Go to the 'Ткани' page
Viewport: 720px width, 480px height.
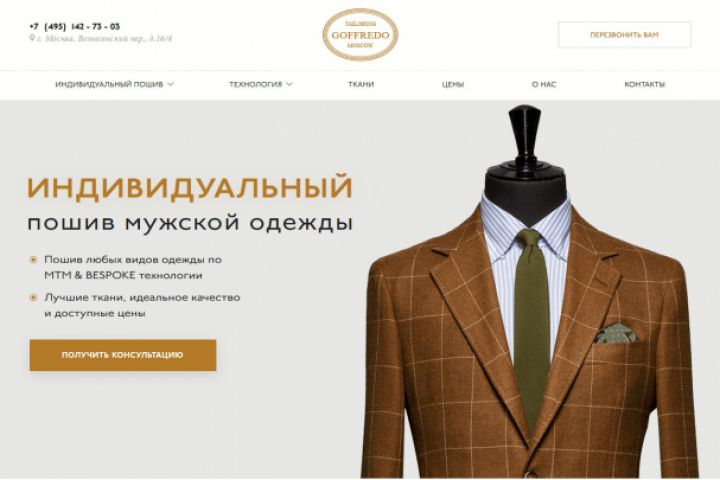point(361,84)
